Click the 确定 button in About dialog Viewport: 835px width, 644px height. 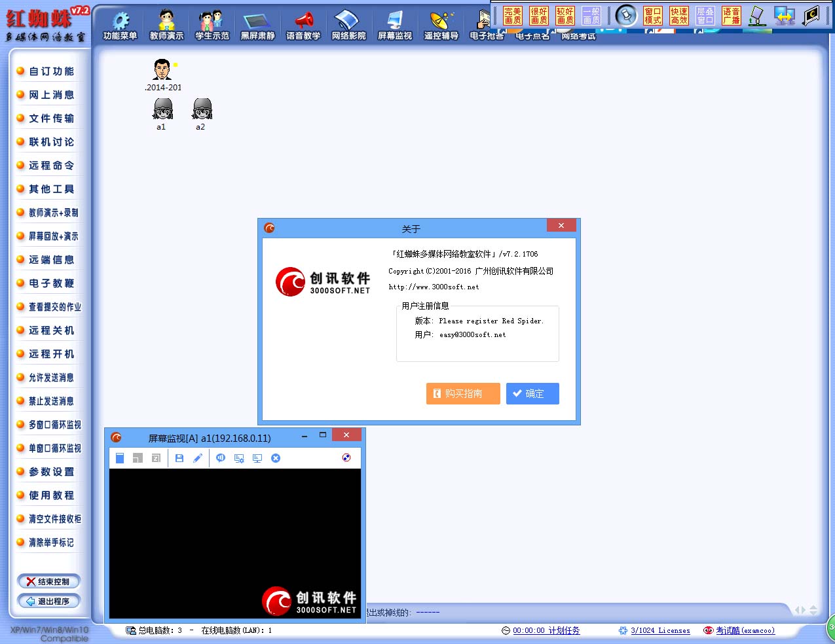[532, 393]
